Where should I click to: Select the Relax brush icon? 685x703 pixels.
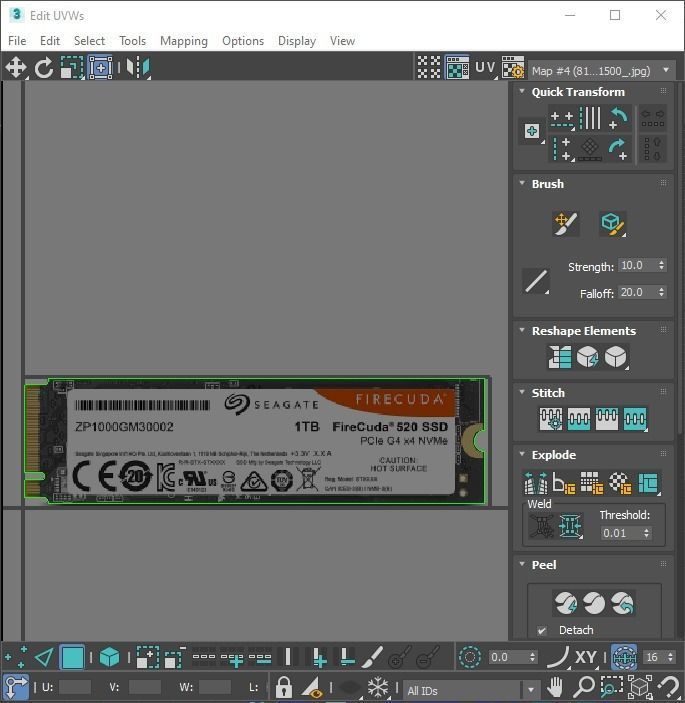[612, 224]
